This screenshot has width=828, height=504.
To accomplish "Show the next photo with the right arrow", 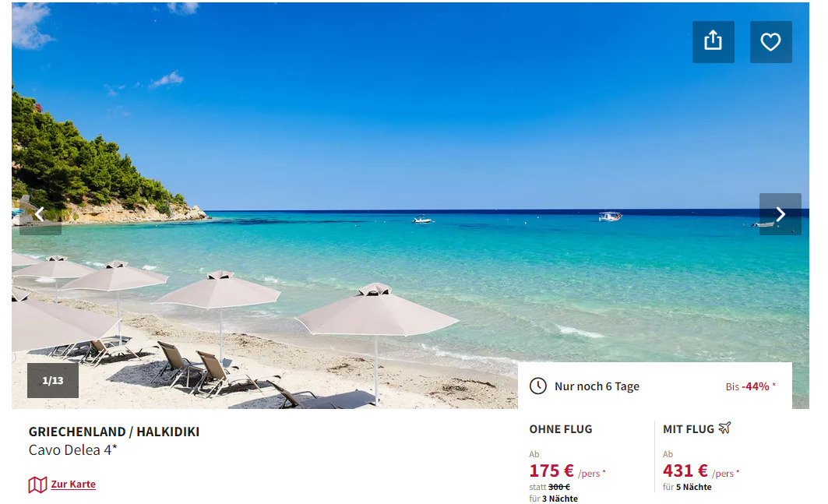I will [x=780, y=214].
